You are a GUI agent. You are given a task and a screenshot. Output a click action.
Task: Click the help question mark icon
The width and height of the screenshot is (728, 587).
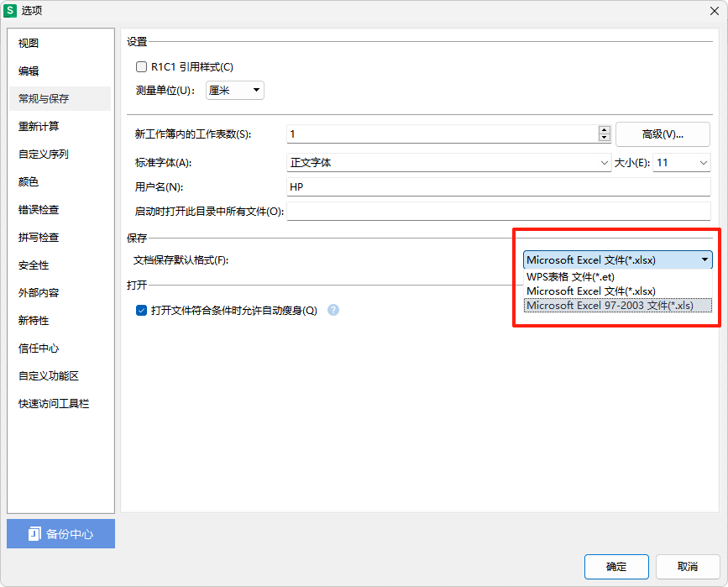point(333,310)
